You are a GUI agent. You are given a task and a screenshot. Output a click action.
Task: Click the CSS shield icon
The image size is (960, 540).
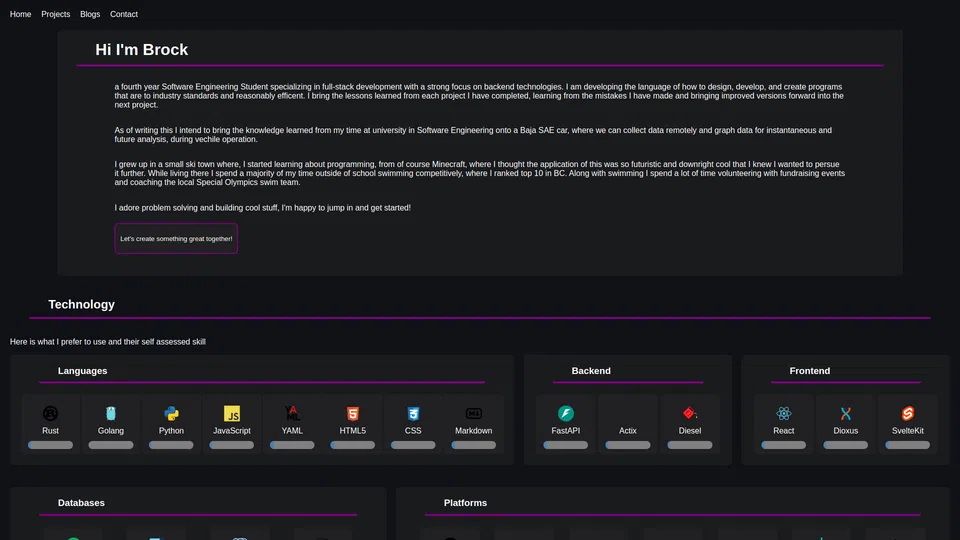click(413, 414)
